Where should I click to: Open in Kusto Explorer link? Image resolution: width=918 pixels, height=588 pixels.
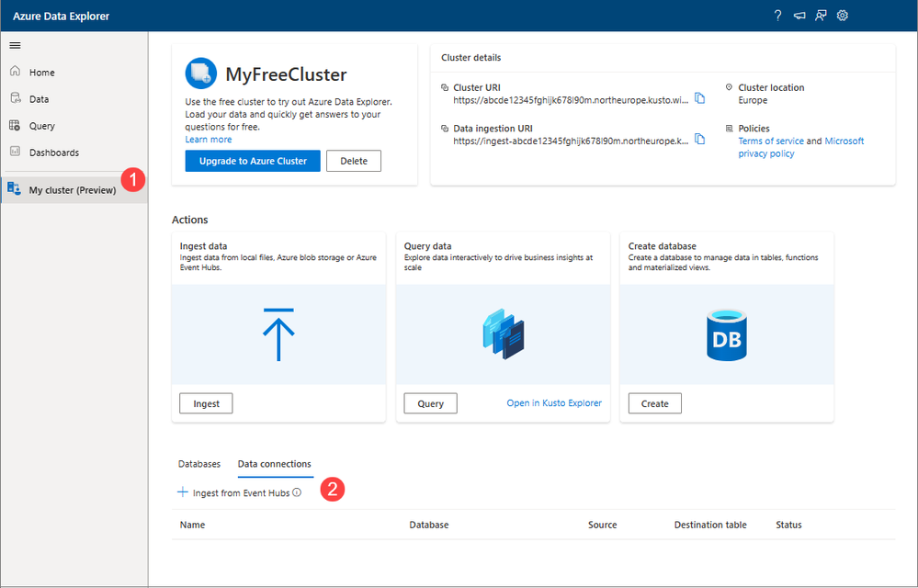(x=554, y=403)
